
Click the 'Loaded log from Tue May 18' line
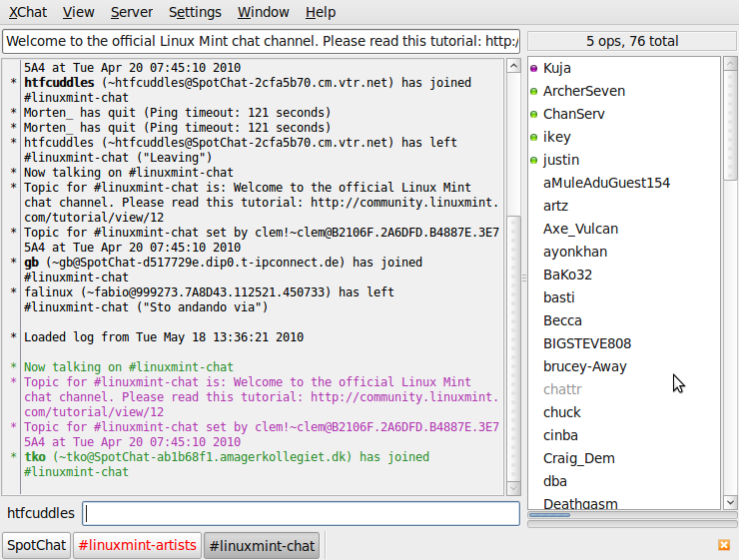coord(164,337)
